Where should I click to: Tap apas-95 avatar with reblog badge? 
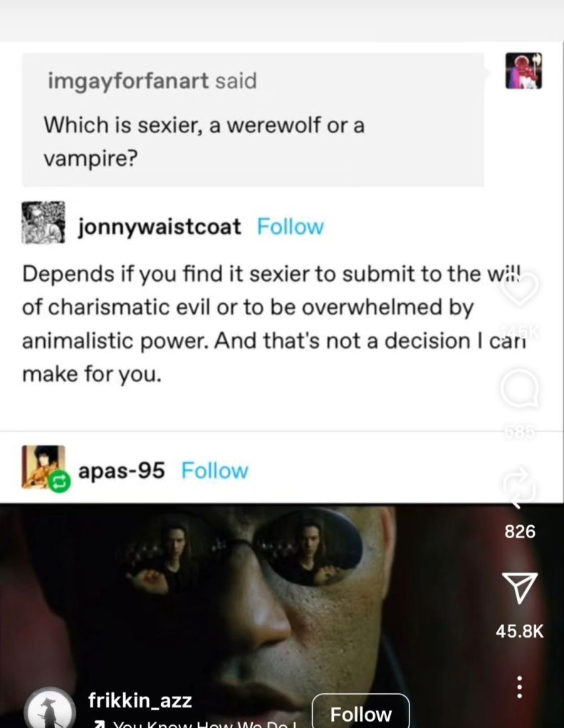[x=45, y=468]
